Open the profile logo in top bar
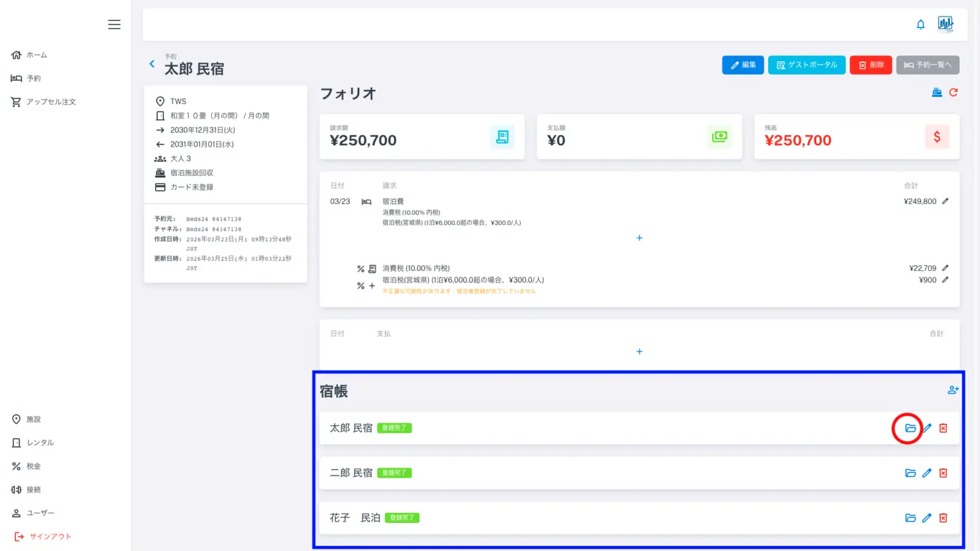 pyautogui.click(x=946, y=24)
